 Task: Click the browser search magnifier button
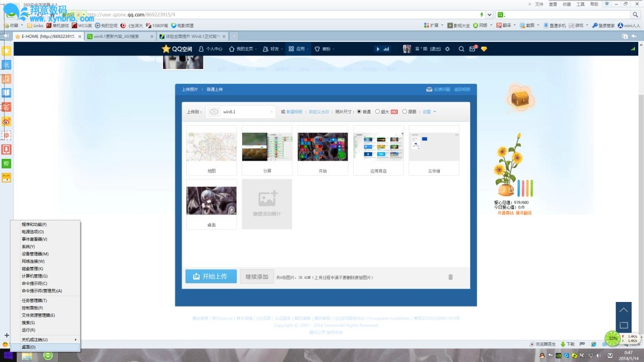pyautogui.click(x=636, y=14)
